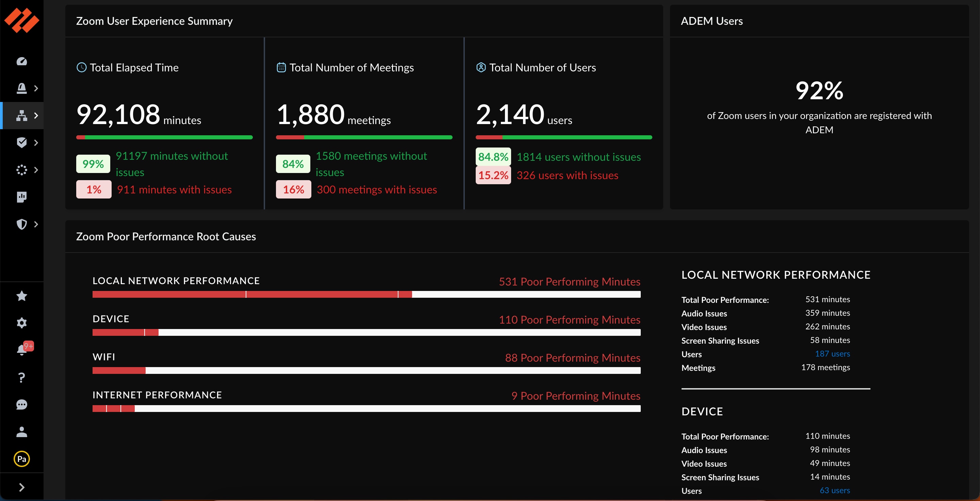Image resolution: width=980 pixels, height=501 pixels.
Task: Click the 187 users link
Action: [x=832, y=353]
